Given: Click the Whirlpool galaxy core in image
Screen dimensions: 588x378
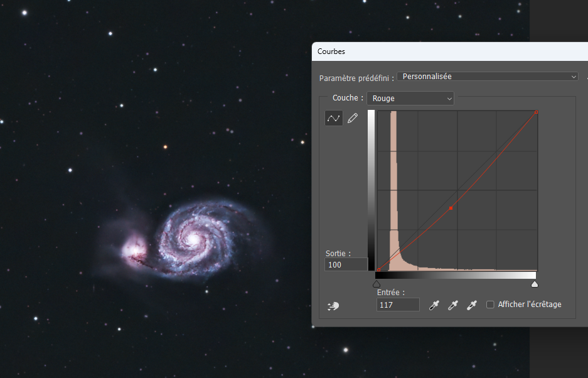Looking at the screenshot, I should point(193,239).
